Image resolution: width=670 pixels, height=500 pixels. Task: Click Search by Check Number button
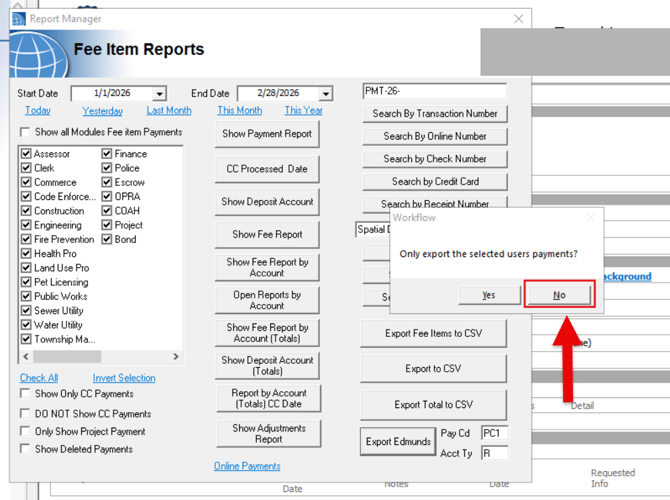[435, 159]
